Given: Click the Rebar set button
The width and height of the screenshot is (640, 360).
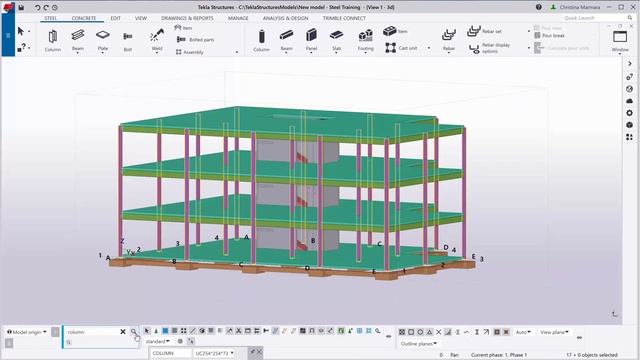Looking at the screenshot, I should coord(484,31).
